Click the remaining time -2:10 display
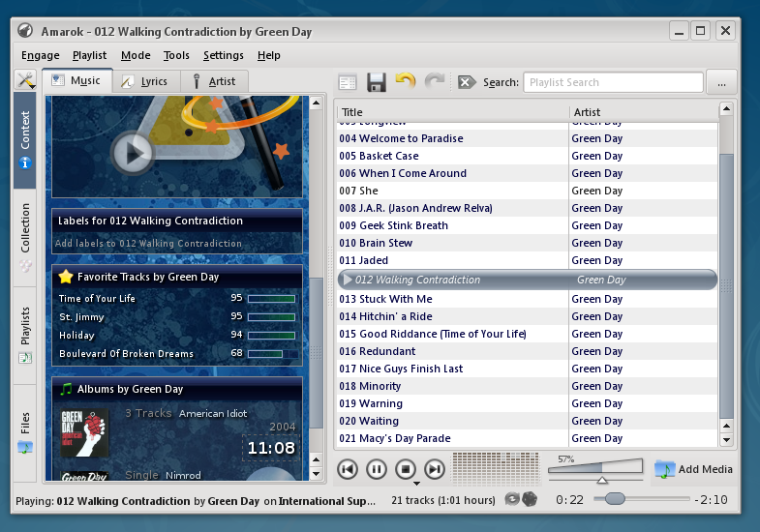 coord(711,499)
